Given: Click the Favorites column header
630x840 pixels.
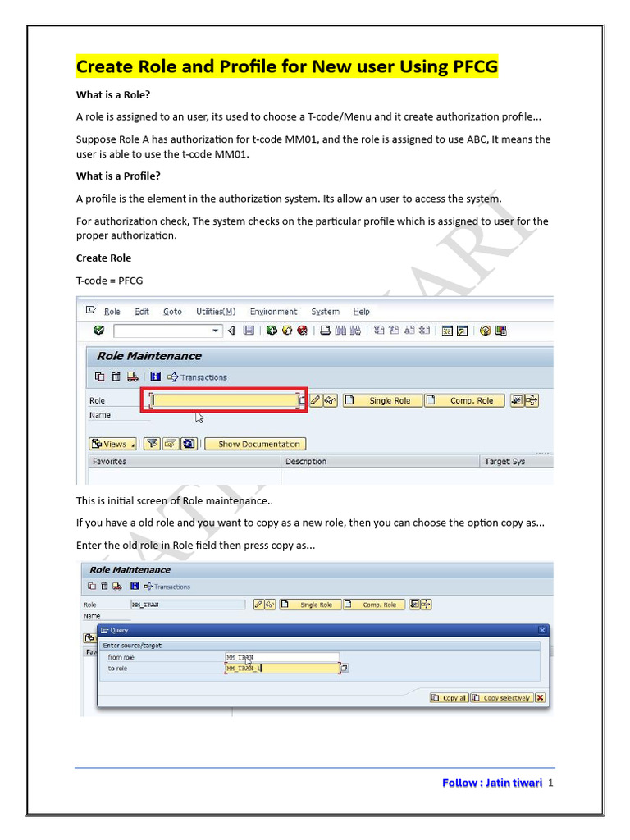Looking at the screenshot, I should point(184,461).
